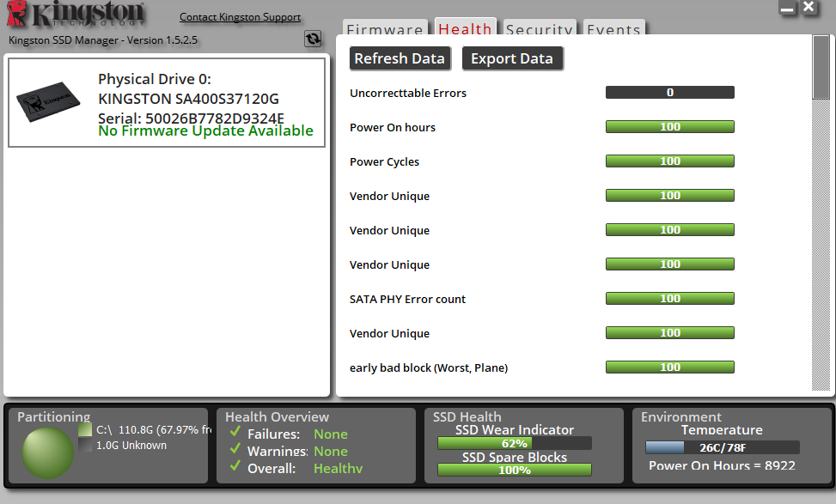Click the 'Healthy' overall status text
Image resolution: width=836 pixels, height=504 pixels.
pyautogui.click(x=338, y=469)
